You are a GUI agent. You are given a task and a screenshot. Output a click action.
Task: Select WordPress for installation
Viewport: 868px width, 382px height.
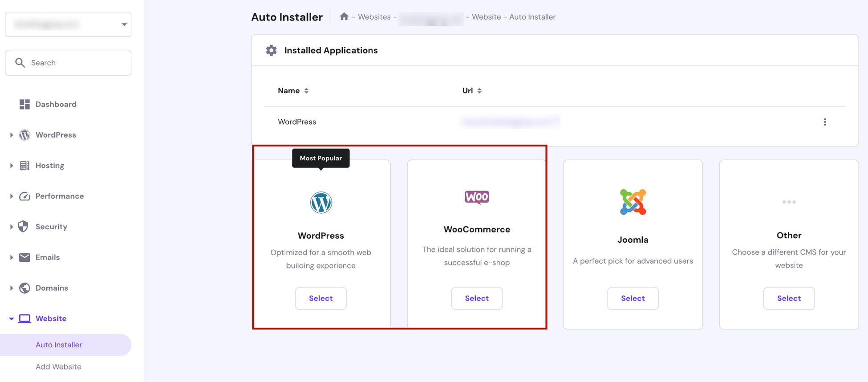coord(321,298)
